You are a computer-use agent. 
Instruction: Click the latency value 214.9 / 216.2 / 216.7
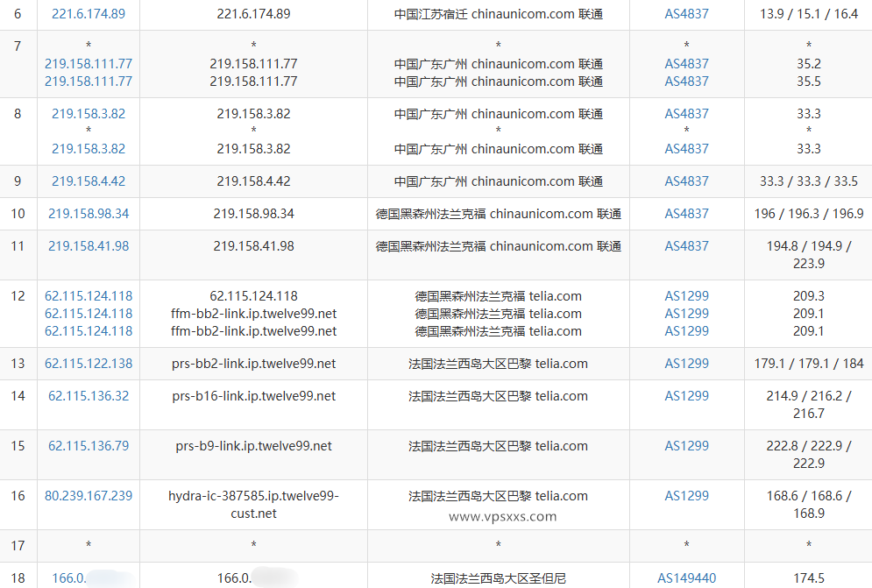click(x=809, y=405)
